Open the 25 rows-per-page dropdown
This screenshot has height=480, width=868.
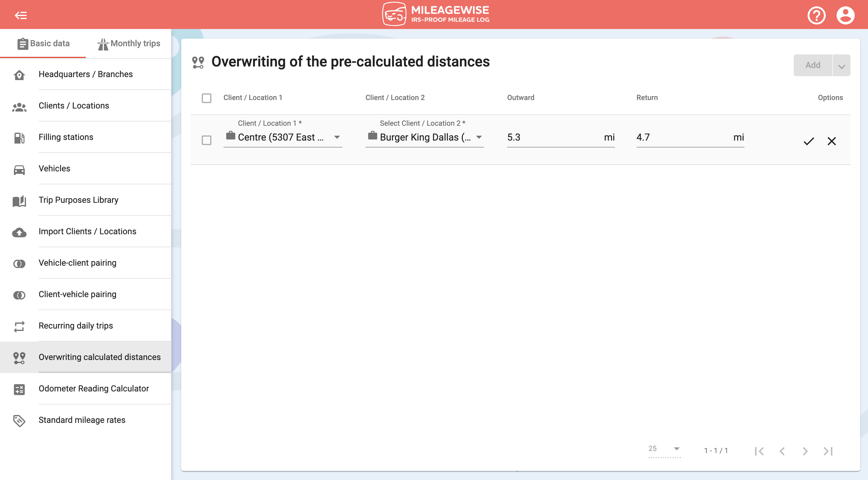coord(664,449)
